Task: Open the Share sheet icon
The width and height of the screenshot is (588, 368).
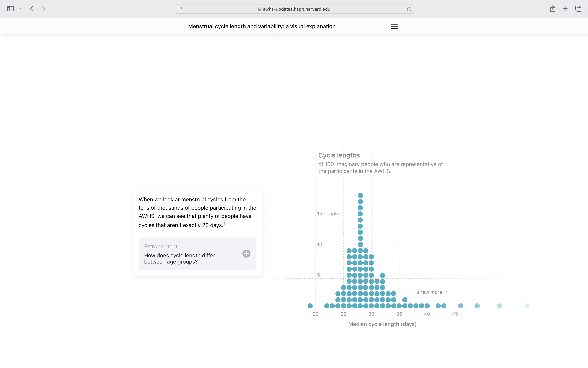Action: [553, 9]
